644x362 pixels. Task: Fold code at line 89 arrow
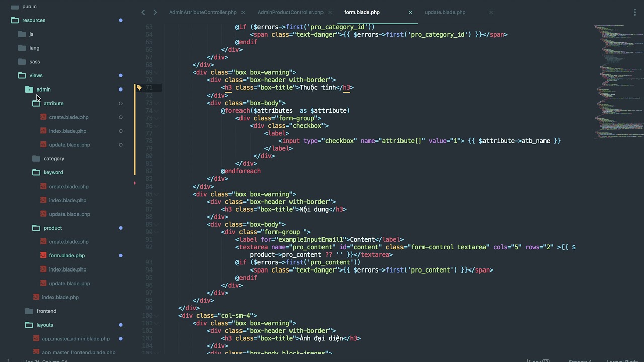click(156, 225)
